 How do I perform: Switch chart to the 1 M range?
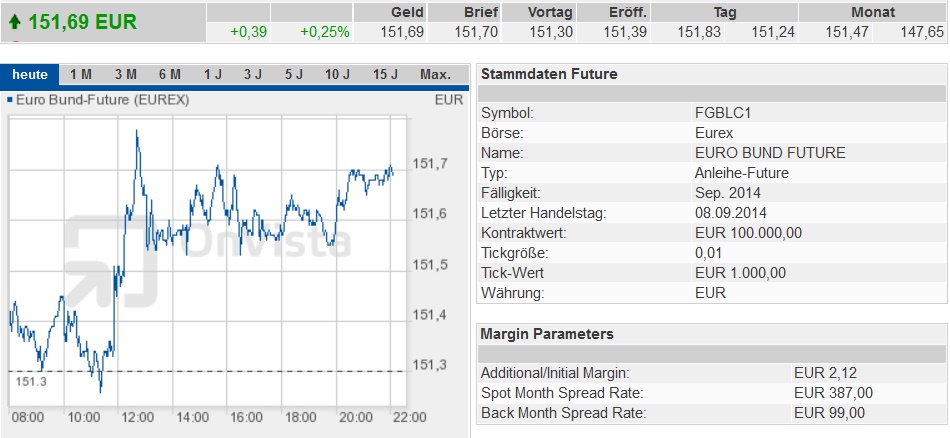point(81,75)
